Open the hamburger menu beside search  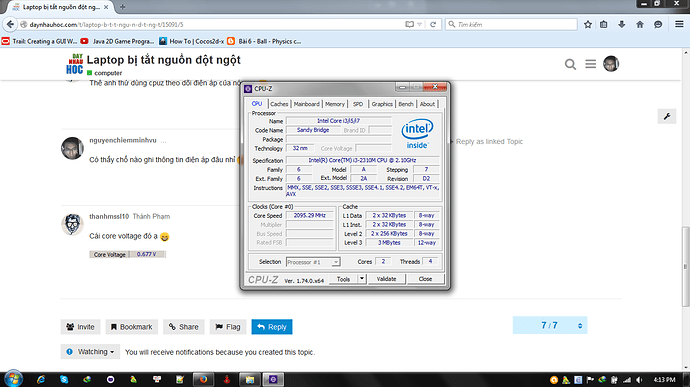click(x=591, y=64)
